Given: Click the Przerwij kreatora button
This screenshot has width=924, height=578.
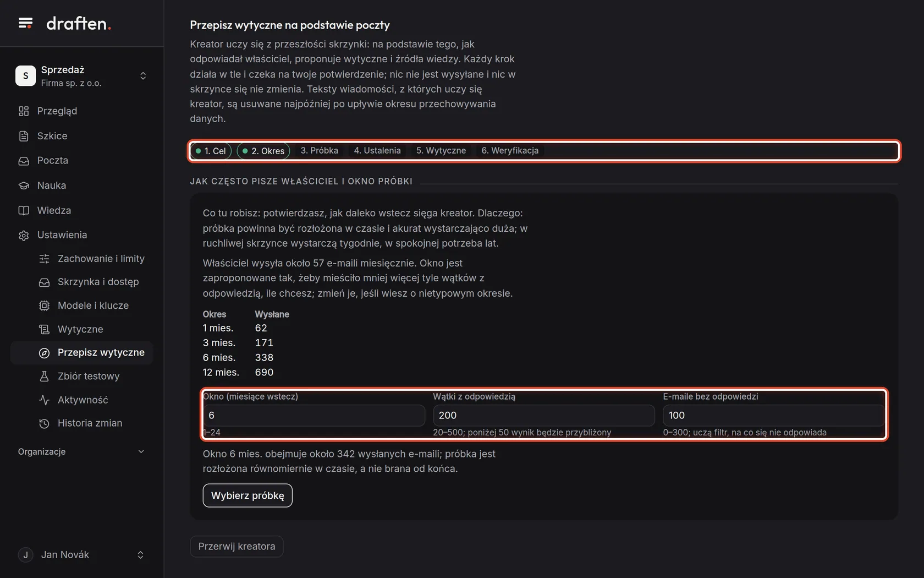Looking at the screenshot, I should click(237, 547).
